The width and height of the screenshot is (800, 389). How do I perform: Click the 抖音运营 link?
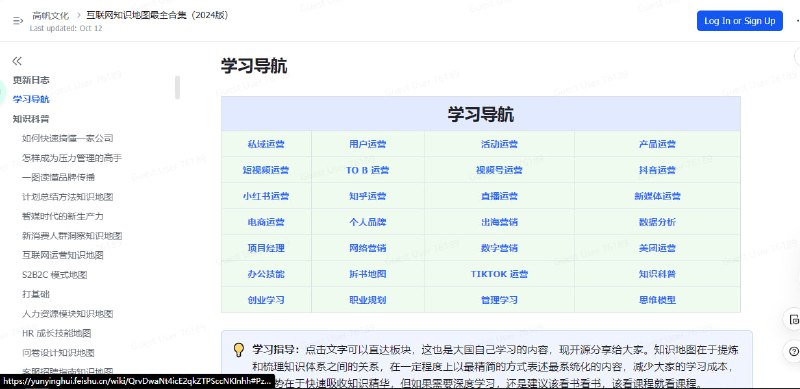[x=657, y=170]
